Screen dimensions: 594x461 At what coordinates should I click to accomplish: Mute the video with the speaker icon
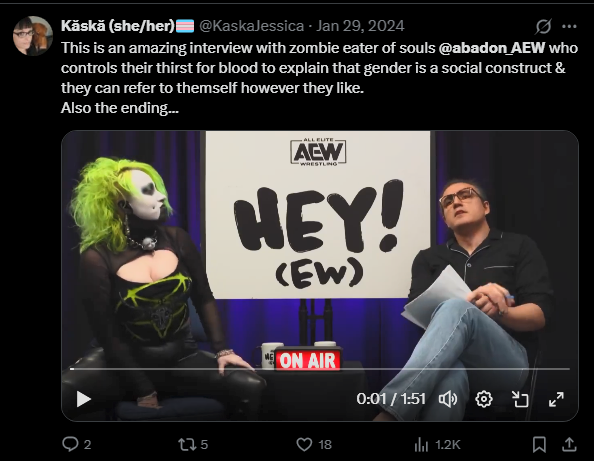[x=448, y=399]
